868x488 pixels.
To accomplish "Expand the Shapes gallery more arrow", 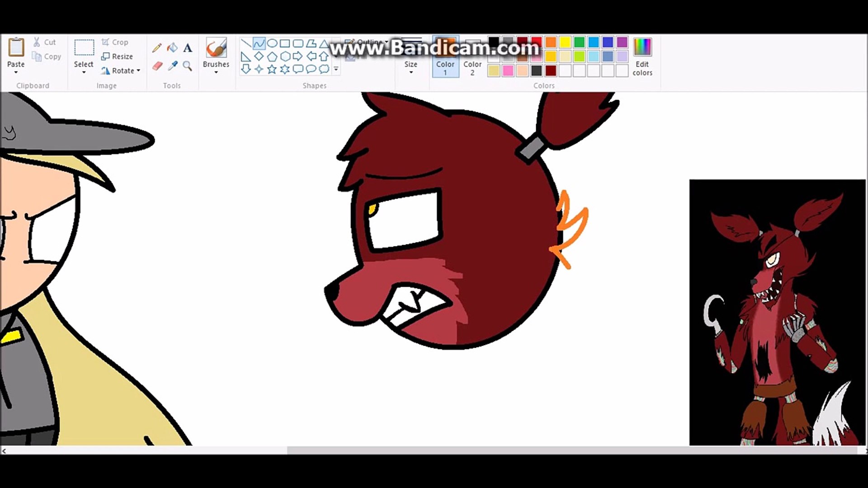I will coord(336,69).
